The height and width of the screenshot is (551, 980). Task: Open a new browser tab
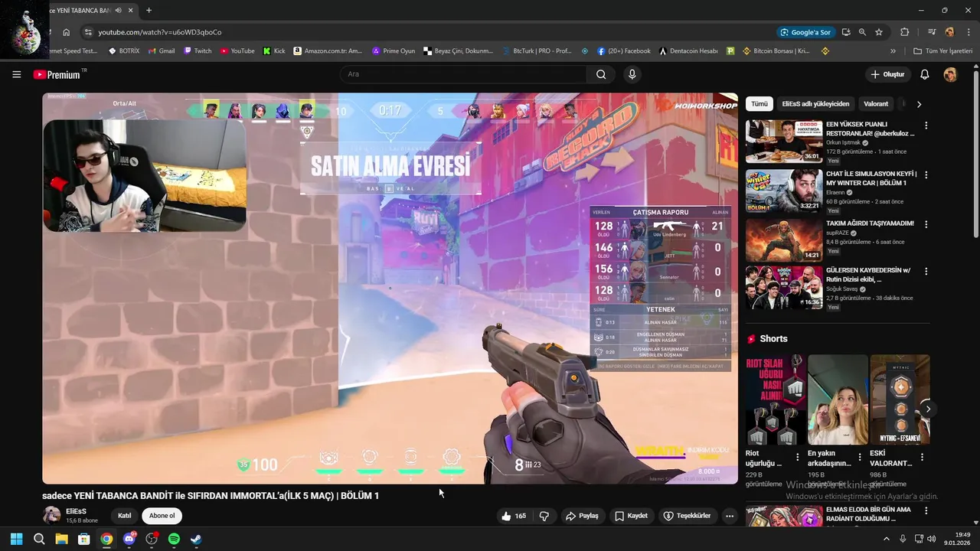click(149, 11)
